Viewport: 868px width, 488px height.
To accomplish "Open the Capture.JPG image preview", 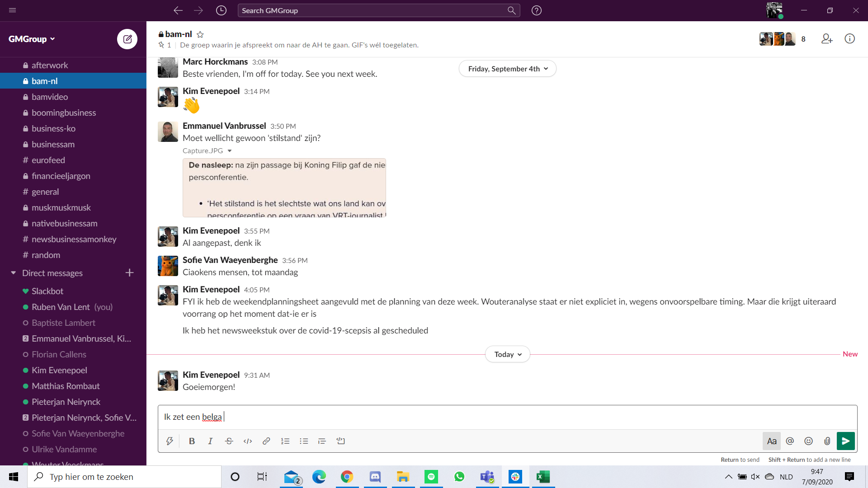I will coord(284,188).
